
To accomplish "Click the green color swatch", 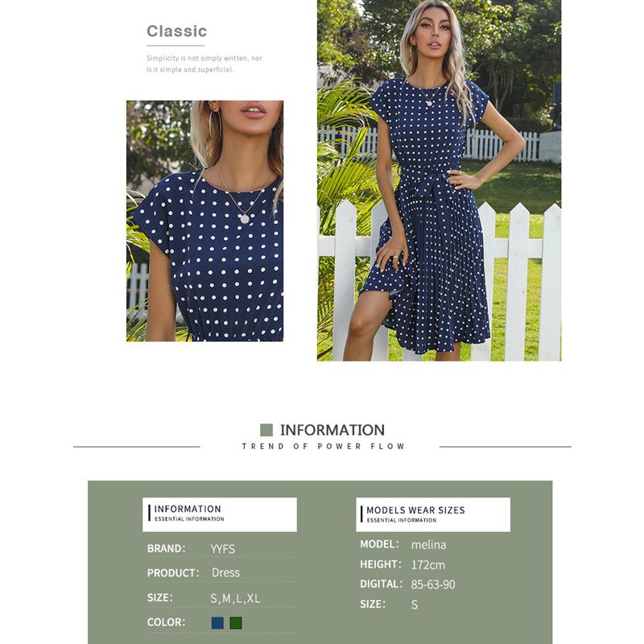I will tap(236, 622).
